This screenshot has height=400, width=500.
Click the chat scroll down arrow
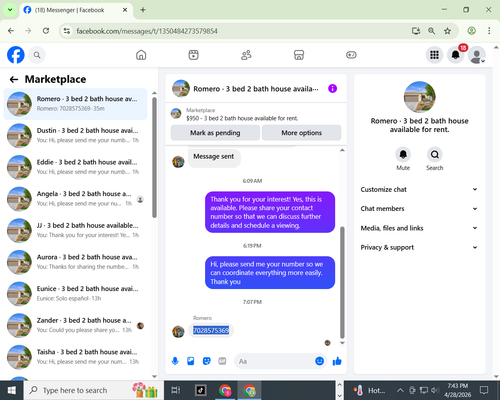coord(342,343)
